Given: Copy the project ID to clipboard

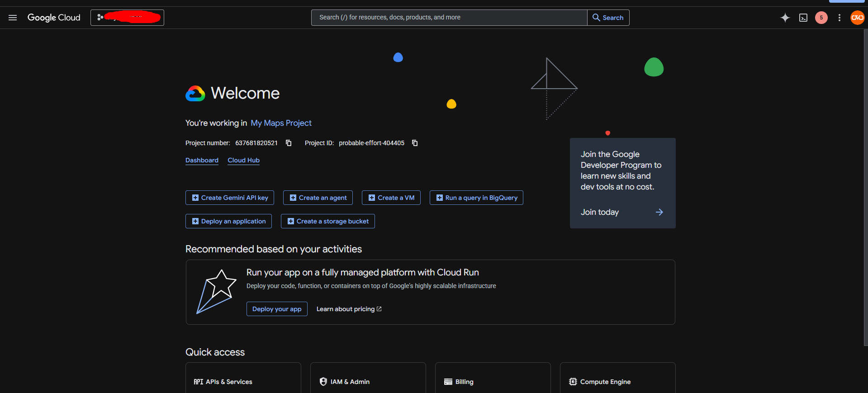Looking at the screenshot, I should pyautogui.click(x=415, y=143).
